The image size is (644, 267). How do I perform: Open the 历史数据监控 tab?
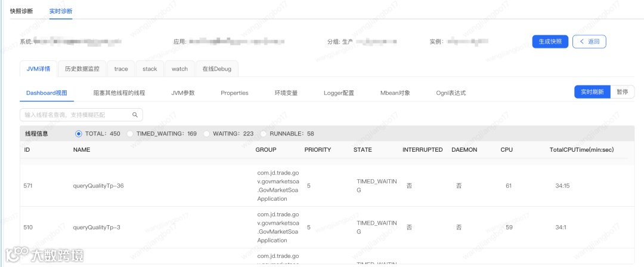(x=82, y=69)
